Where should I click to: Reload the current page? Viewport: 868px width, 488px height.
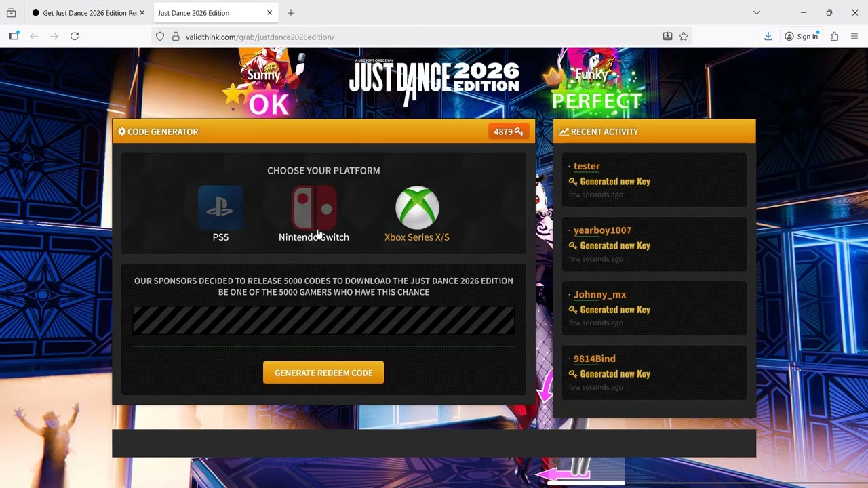(x=75, y=37)
